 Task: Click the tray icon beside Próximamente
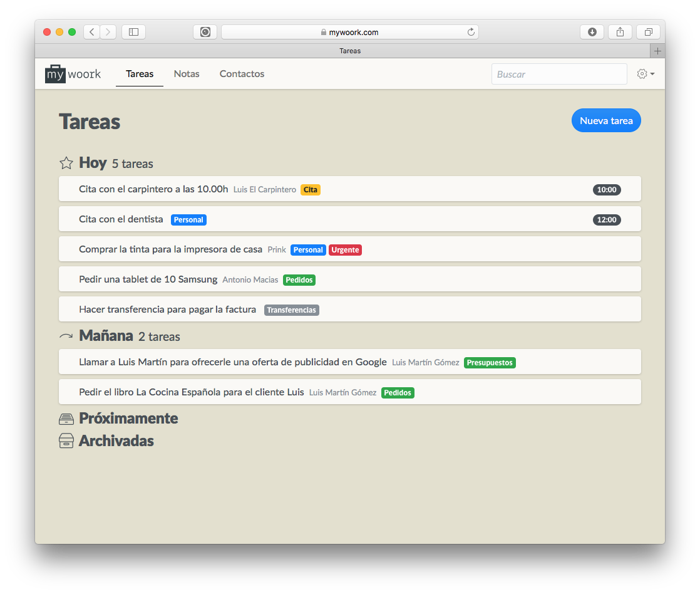(x=66, y=419)
